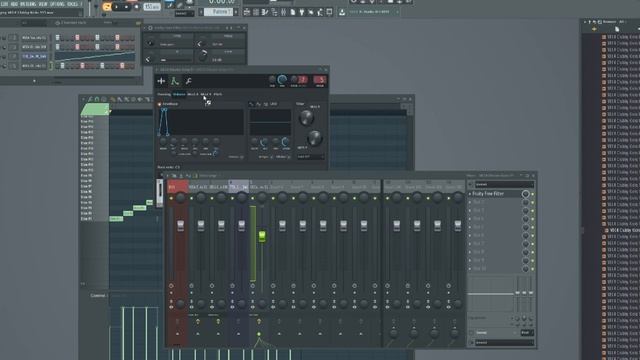Click the green channel select LED in Channel rack
This screenshot has height=360, width=640.
pyautogui.click(x=51, y=66)
